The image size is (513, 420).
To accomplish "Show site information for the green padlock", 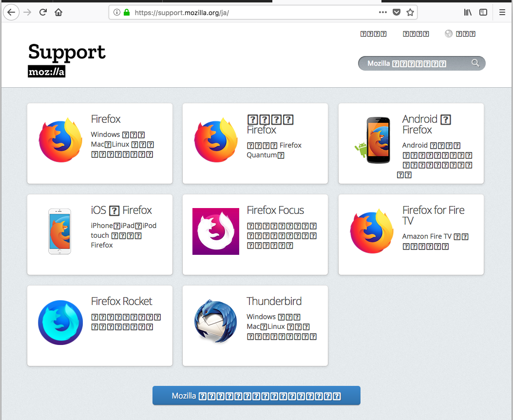I will tap(127, 12).
